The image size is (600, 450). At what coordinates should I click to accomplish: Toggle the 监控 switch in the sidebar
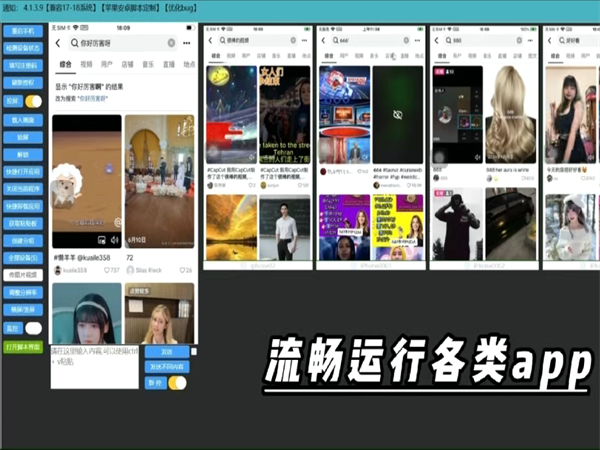coord(33,328)
